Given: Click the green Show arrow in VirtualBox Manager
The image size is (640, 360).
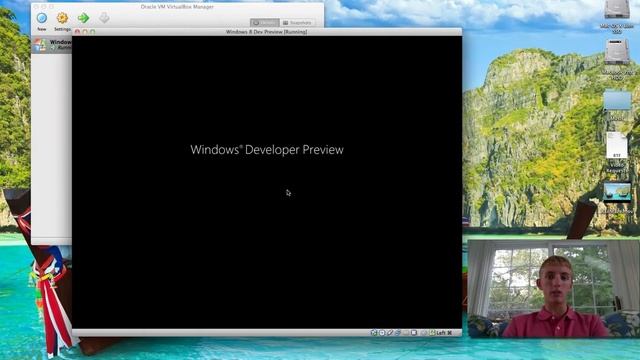Looking at the screenshot, I should coord(83,18).
